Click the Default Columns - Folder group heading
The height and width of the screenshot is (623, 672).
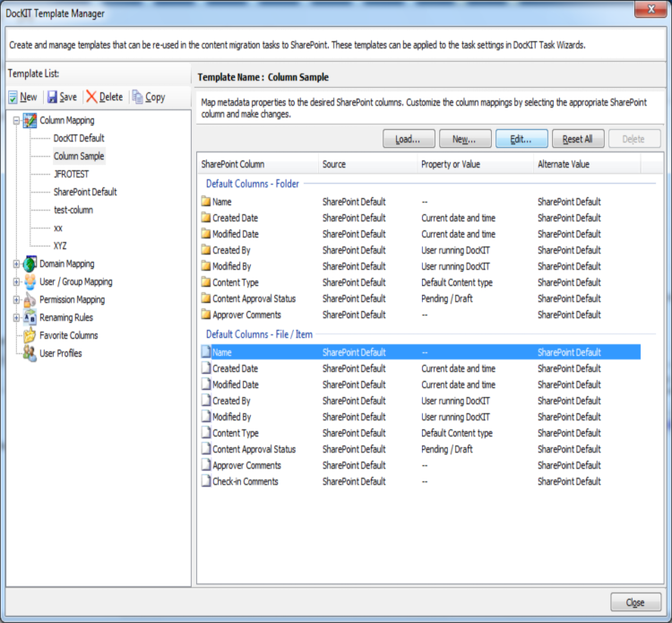(x=253, y=184)
